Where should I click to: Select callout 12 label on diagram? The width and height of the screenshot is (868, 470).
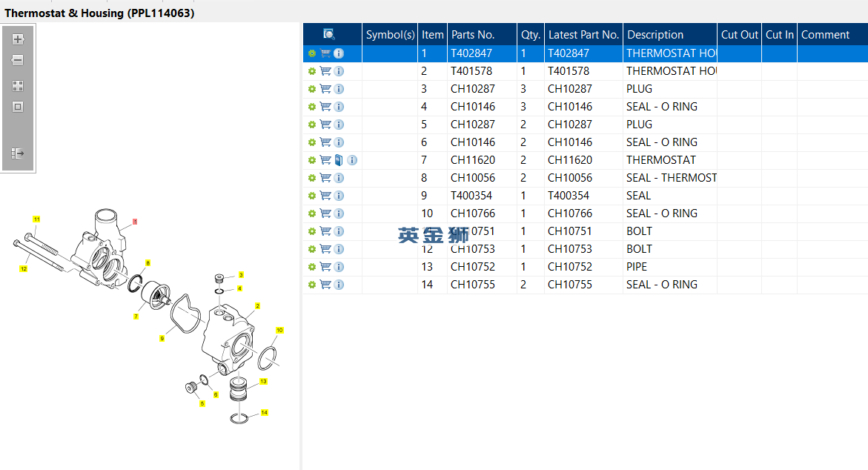coord(23,268)
